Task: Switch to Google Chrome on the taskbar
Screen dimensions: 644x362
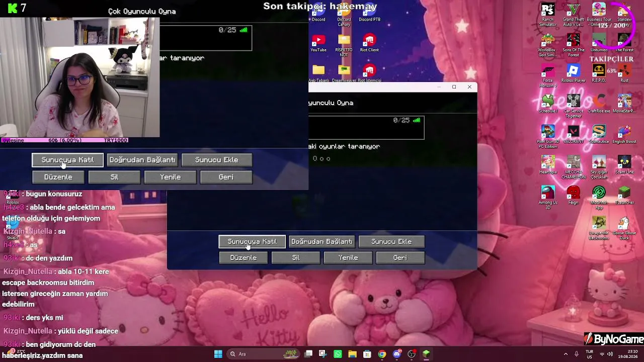Action: point(382,354)
